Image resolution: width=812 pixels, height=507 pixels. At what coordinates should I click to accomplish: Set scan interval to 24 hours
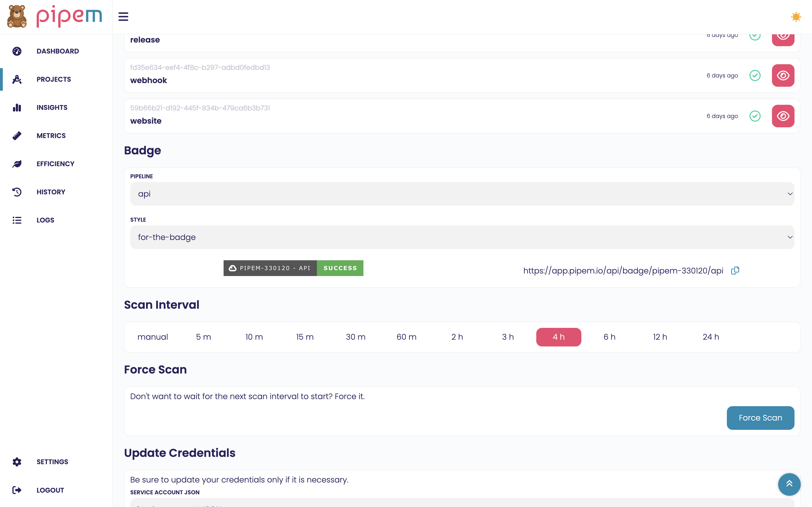(711, 337)
